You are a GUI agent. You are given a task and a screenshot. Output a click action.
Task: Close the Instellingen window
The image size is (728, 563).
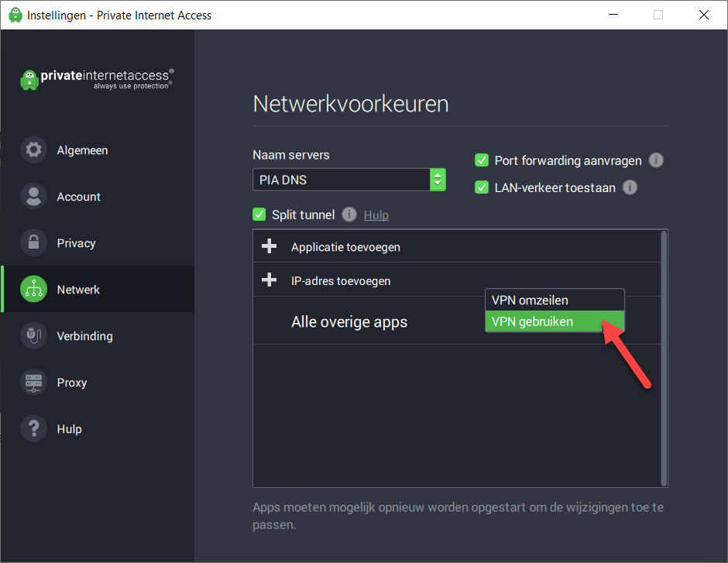coord(704,15)
